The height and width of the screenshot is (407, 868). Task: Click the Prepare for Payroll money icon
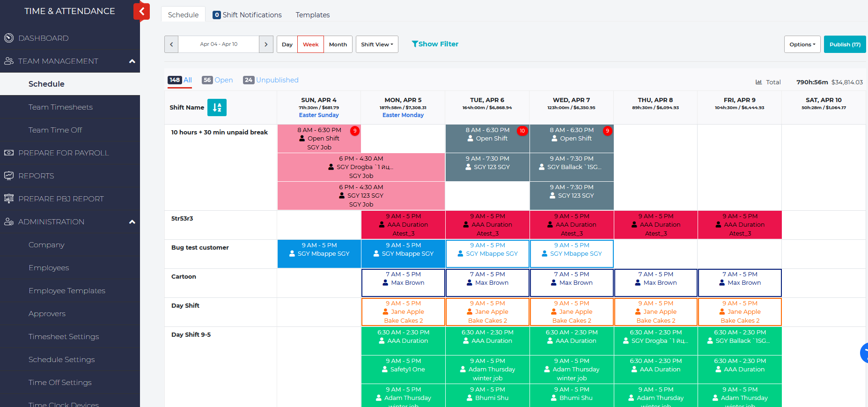[x=9, y=153]
